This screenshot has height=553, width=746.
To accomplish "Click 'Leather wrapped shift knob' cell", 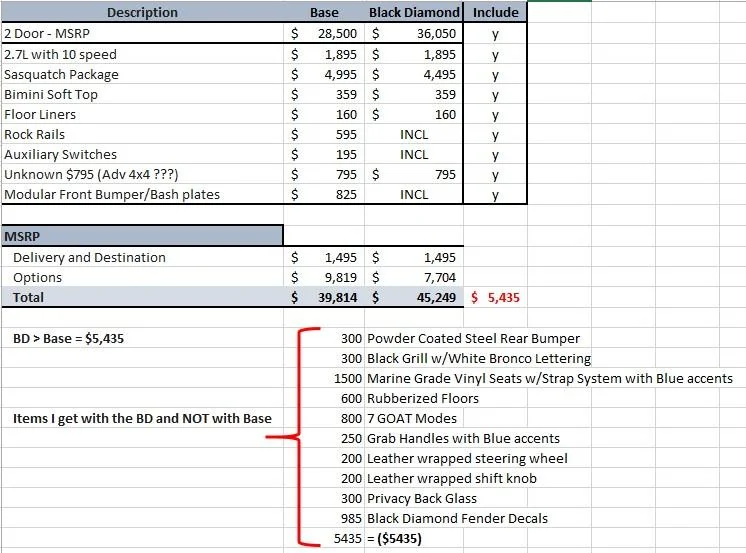I will click(452, 478).
